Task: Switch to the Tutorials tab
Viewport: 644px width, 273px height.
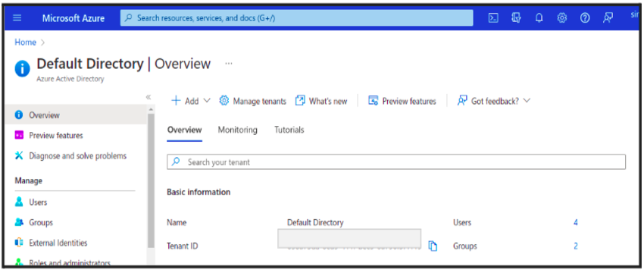Action: 289,130
